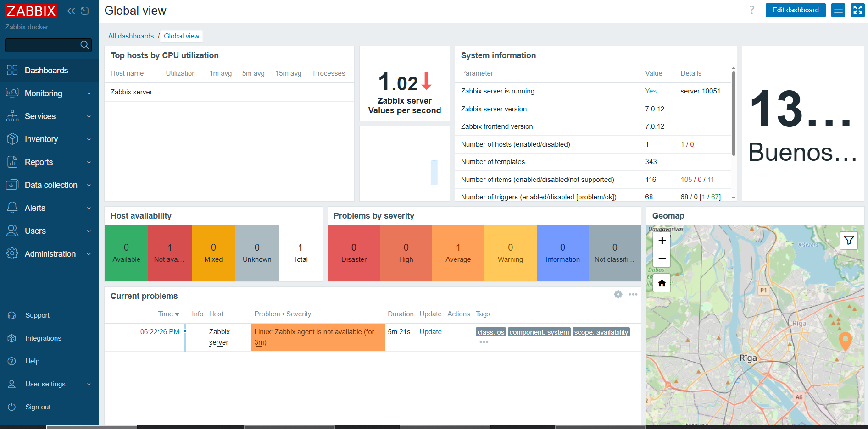868x429 pixels.
Task: Expand the Administration menu section
Action: [x=49, y=254]
